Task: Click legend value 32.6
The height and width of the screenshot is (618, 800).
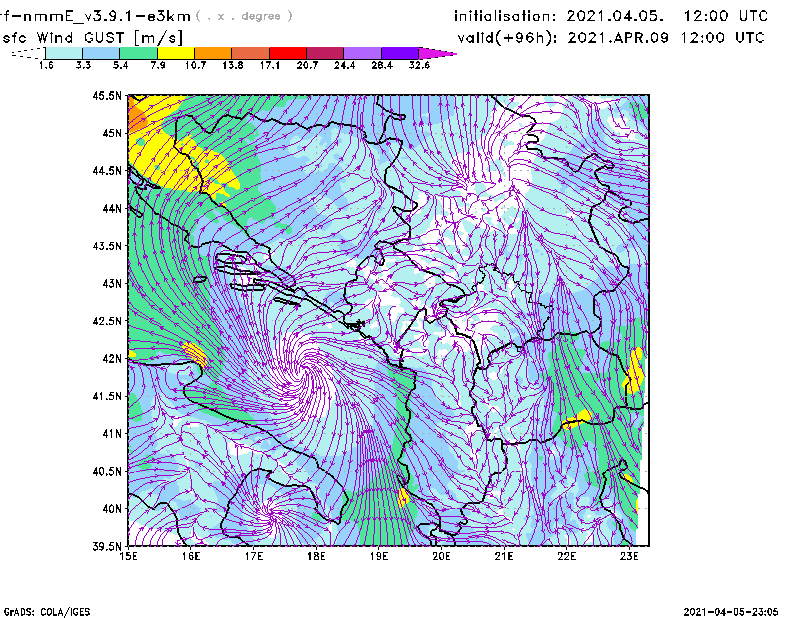Action: click(419, 65)
